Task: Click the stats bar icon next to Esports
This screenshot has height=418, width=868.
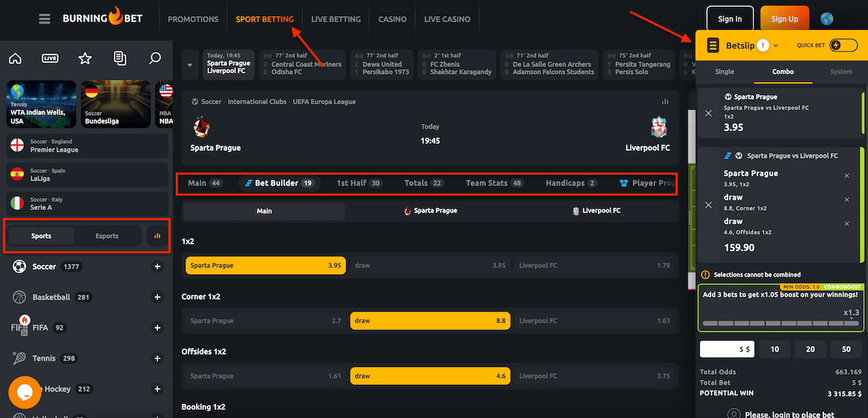Action: coord(157,236)
